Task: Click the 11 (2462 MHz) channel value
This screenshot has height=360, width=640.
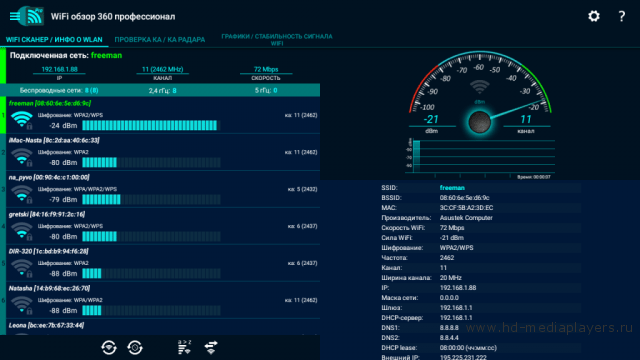Action: [x=162, y=69]
